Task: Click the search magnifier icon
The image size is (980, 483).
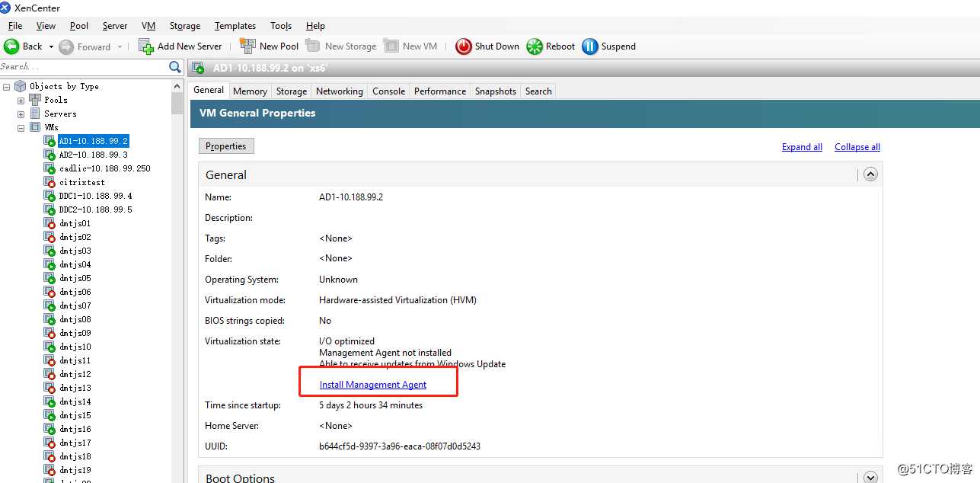Action: pos(175,67)
